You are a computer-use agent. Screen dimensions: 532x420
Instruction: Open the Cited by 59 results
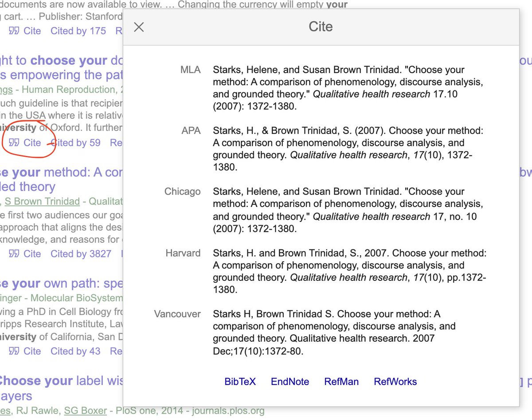[x=75, y=143]
